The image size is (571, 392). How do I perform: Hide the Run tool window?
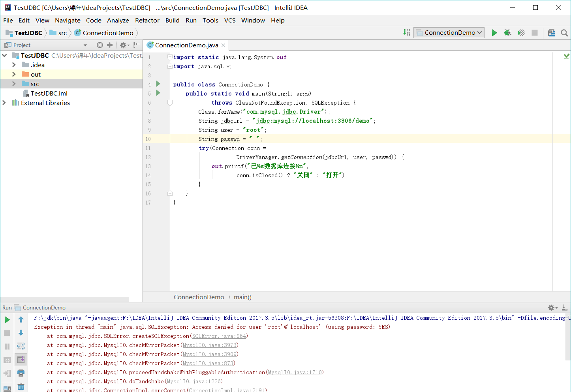pos(565,308)
